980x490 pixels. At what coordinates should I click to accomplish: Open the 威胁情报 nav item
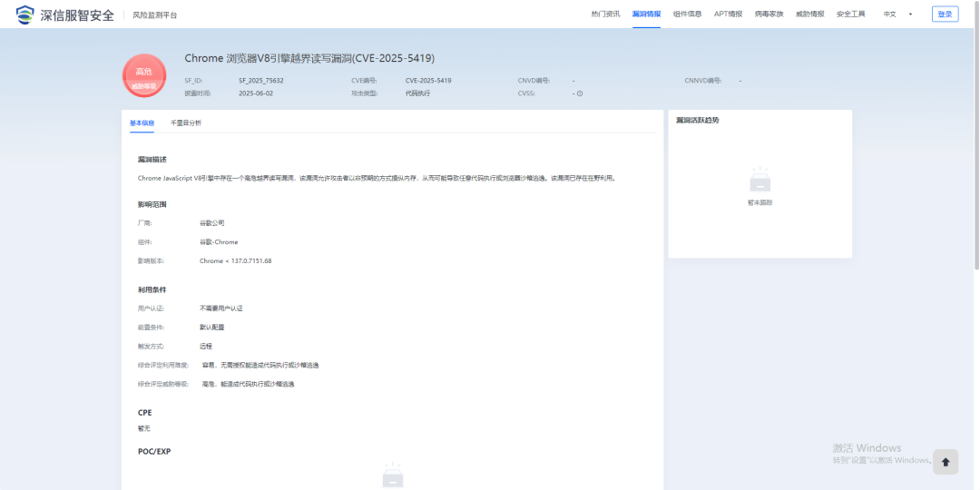coord(810,15)
